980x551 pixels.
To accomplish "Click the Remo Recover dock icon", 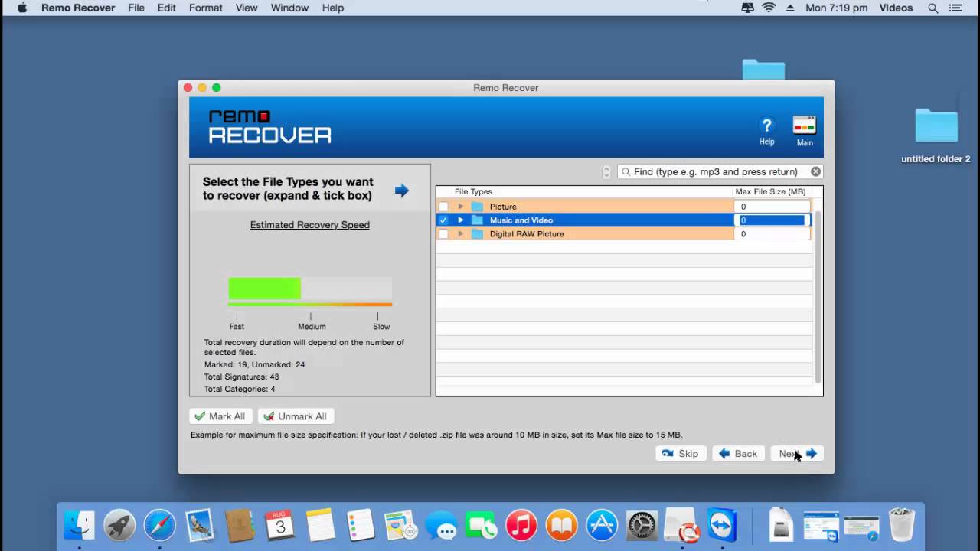I will click(681, 525).
